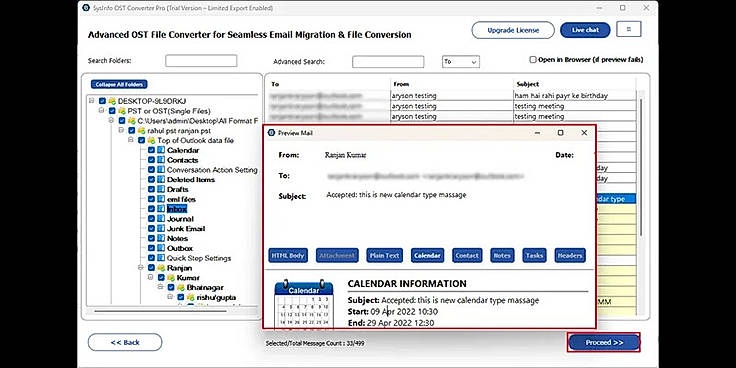
Task: Switch to the HTML Body preview tab
Action: [288, 256]
